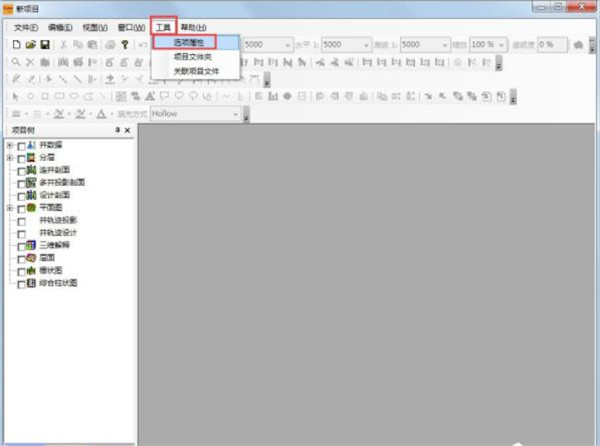
Task: Click the New file icon
Action: pyautogui.click(x=16, y=45)
